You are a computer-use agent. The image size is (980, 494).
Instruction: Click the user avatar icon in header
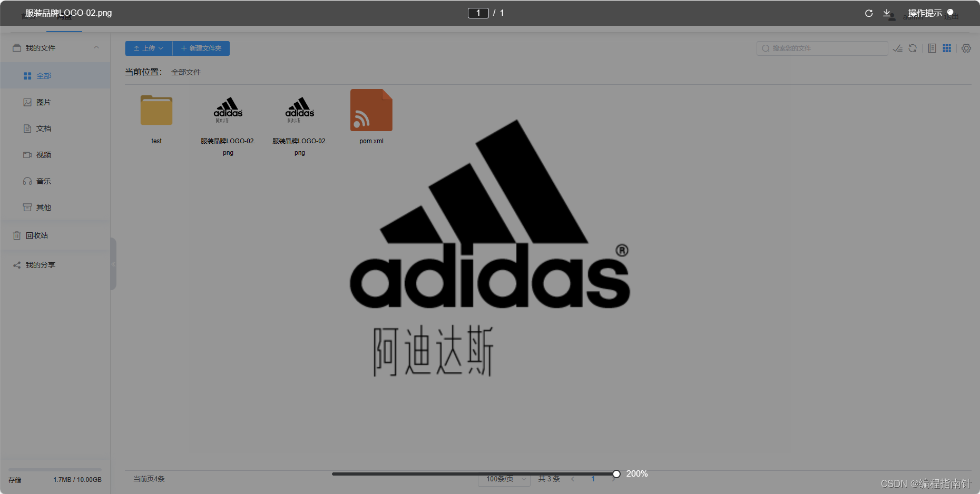point(891,16)
